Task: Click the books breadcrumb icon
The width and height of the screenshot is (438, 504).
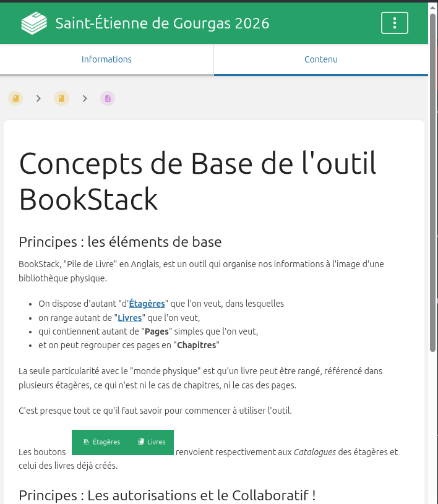Action: pos(15,98)
